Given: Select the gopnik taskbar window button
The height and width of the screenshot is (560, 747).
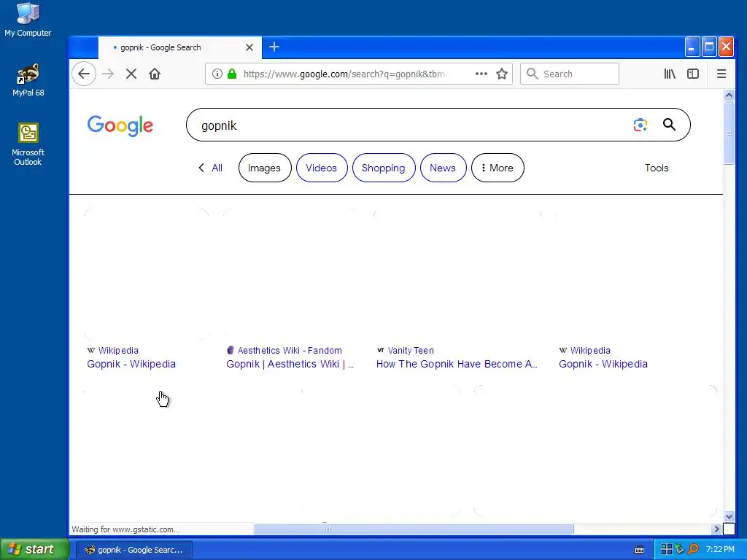Looking at the screenshot, I should point(134,550).
